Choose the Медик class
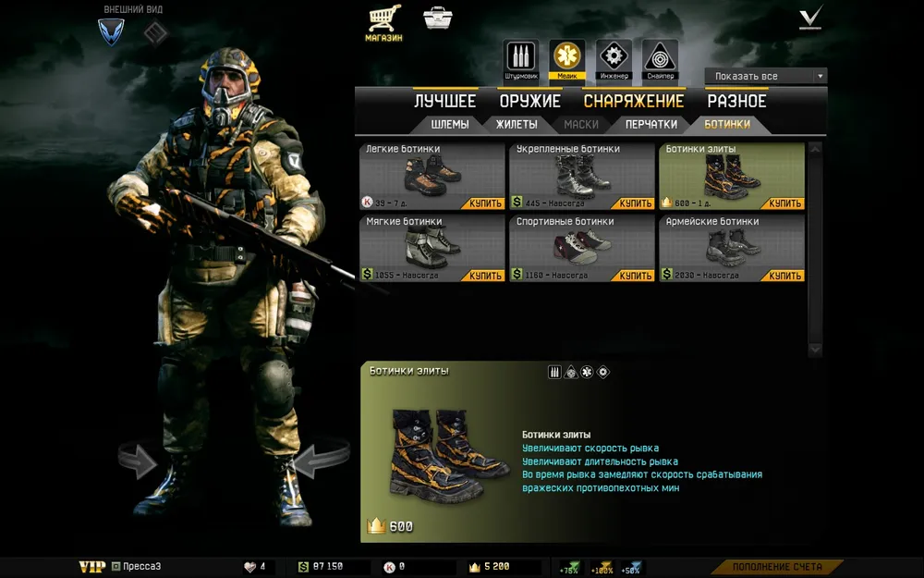This screenshot has width=924, height=578. pyautogui.click(x=566, y=58)
